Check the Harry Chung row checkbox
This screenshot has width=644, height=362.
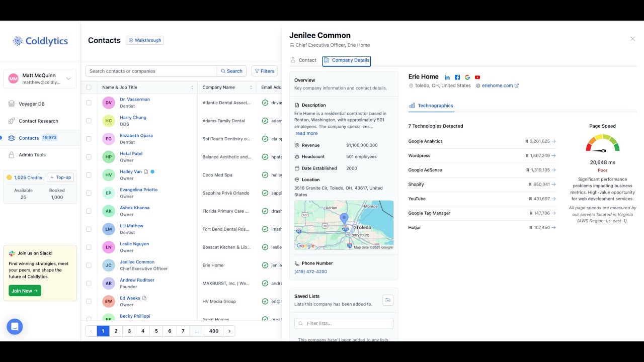coord(89,121)
